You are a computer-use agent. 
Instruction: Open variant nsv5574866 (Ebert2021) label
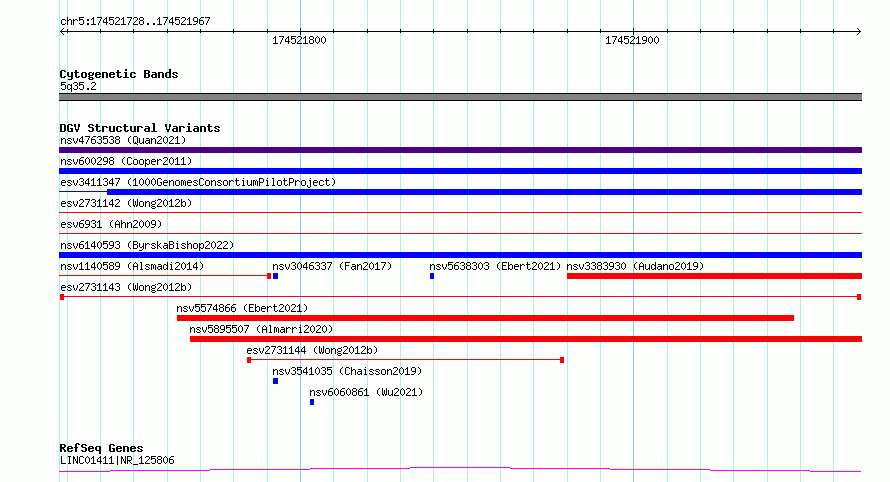tap(242, 308)
